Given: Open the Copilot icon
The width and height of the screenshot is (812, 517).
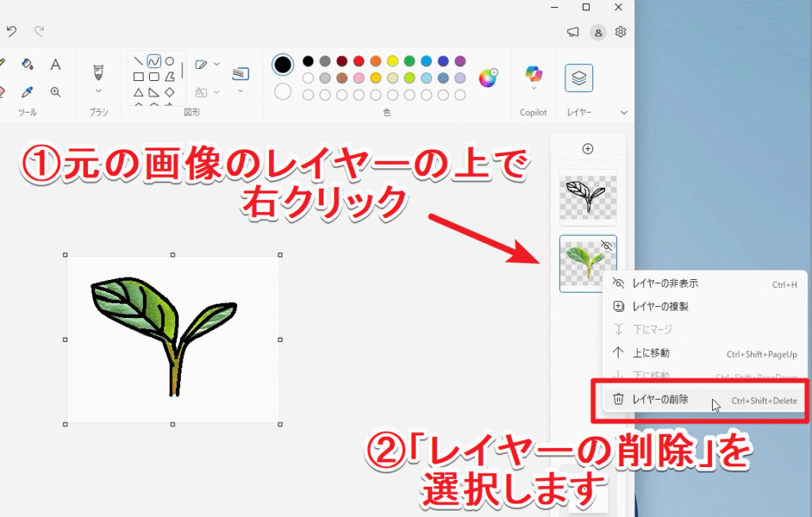Looking at the screenshot, I should (534, 74).
